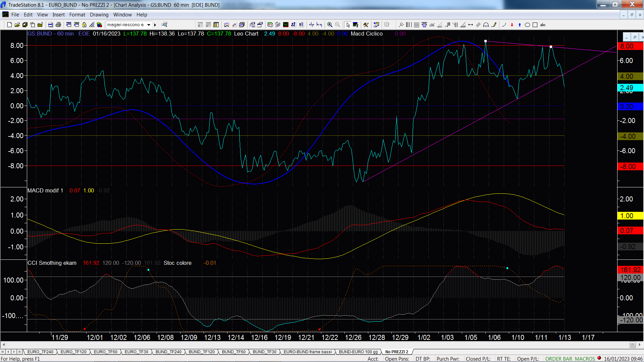Screen dimensions: 644x362
Task: Click the play arrow next to workspace dropdown
Action: coord(155,25)
